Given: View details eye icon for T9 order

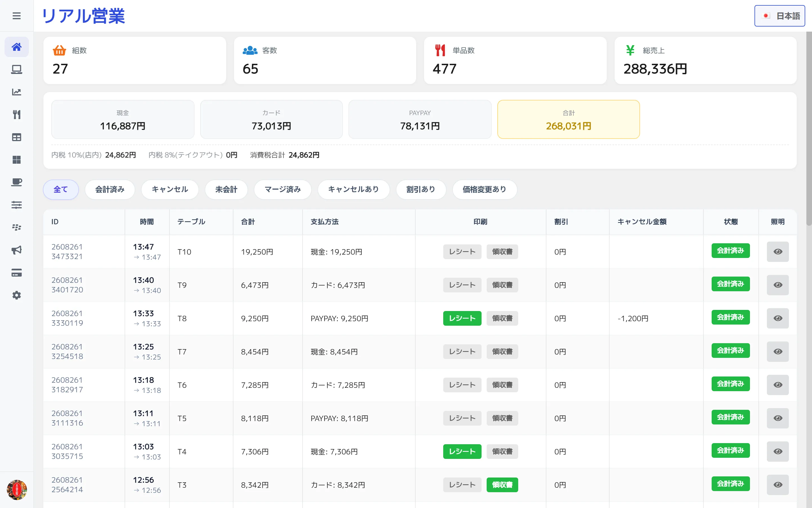Looking at the screenshot, I should pos(778,285).
